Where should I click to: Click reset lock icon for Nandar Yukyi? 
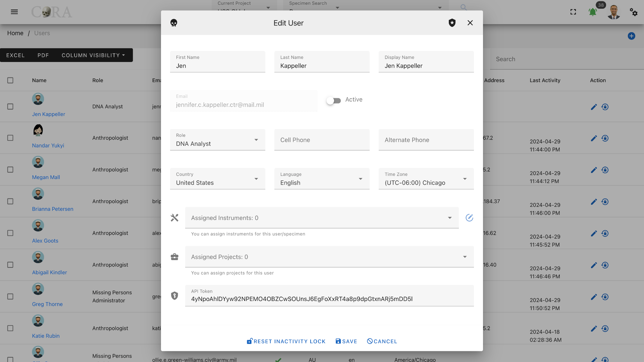[605, 138]
